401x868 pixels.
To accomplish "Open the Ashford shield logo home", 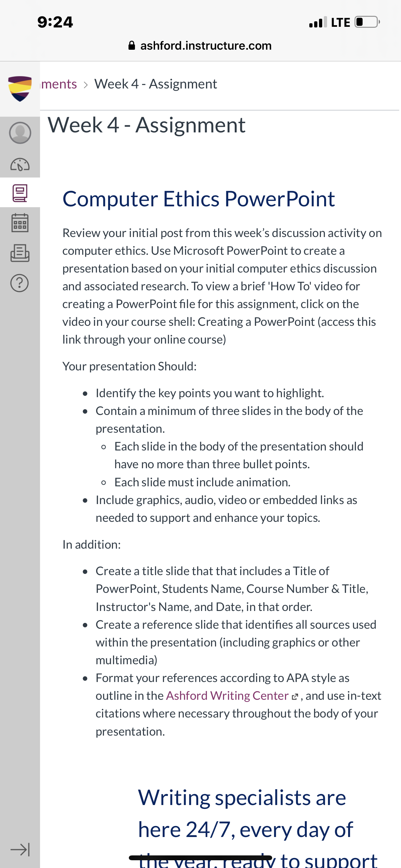I will tap(20, 88).
